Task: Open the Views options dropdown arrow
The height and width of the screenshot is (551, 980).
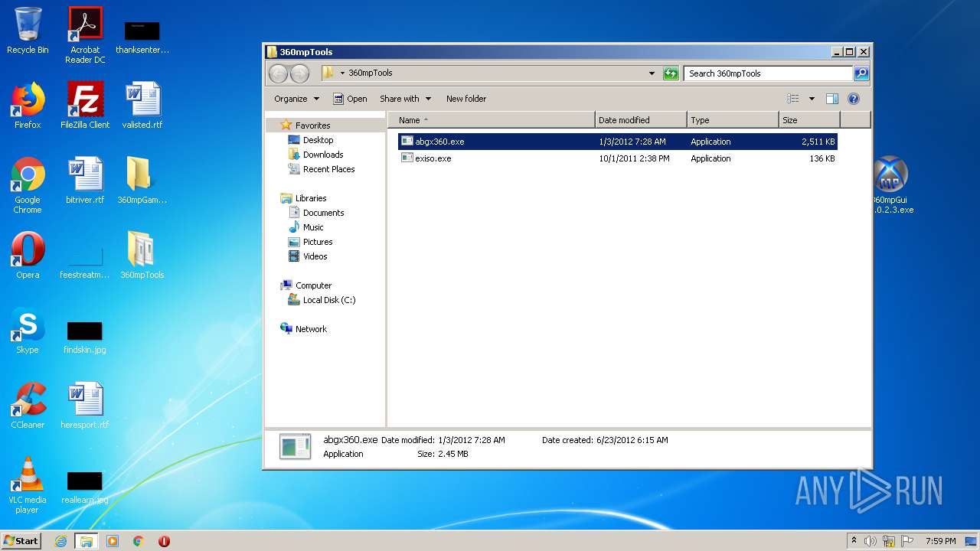Action: click(812, 99)
